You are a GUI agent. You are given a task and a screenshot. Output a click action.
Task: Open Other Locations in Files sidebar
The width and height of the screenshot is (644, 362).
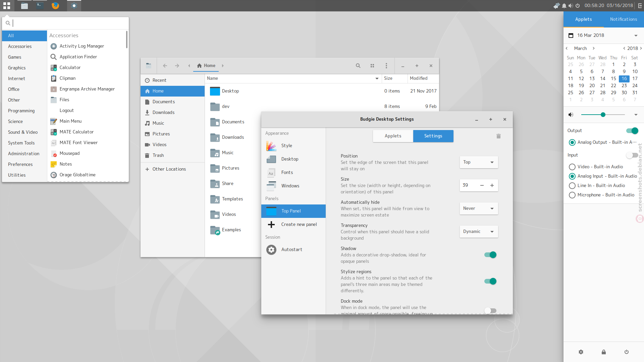[172, 169]
